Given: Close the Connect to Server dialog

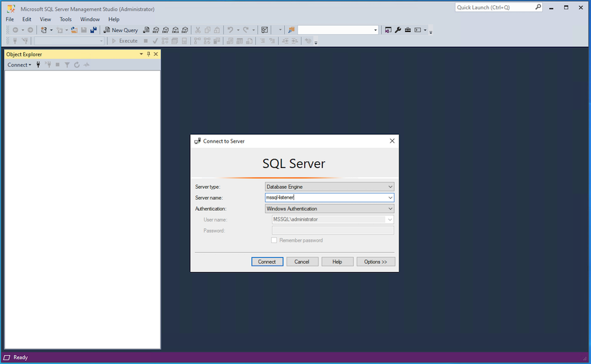Looking at the screenshot, I should (x=392, y=141).
